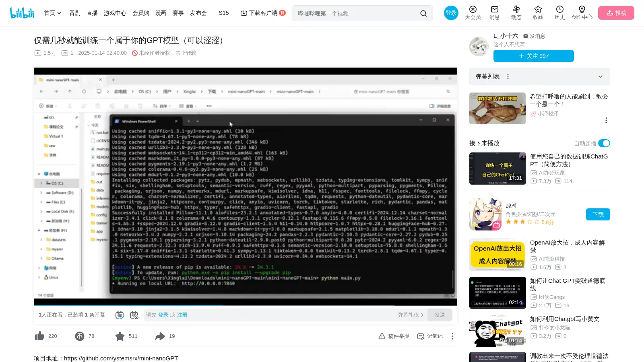Open the 首页 dropdown menu
The height and width of the screenshot is (362, 644).
[x=53, y=13]
